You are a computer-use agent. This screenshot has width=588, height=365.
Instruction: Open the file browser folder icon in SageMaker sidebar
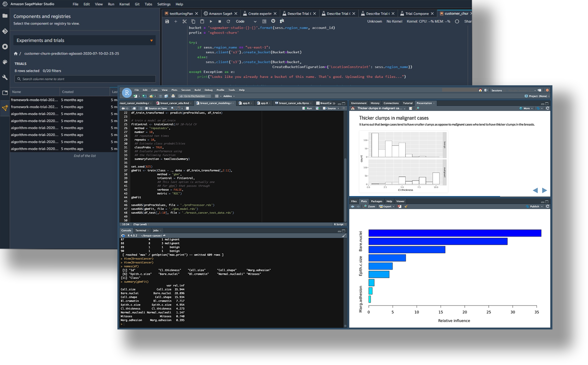[x=5, y=16]
